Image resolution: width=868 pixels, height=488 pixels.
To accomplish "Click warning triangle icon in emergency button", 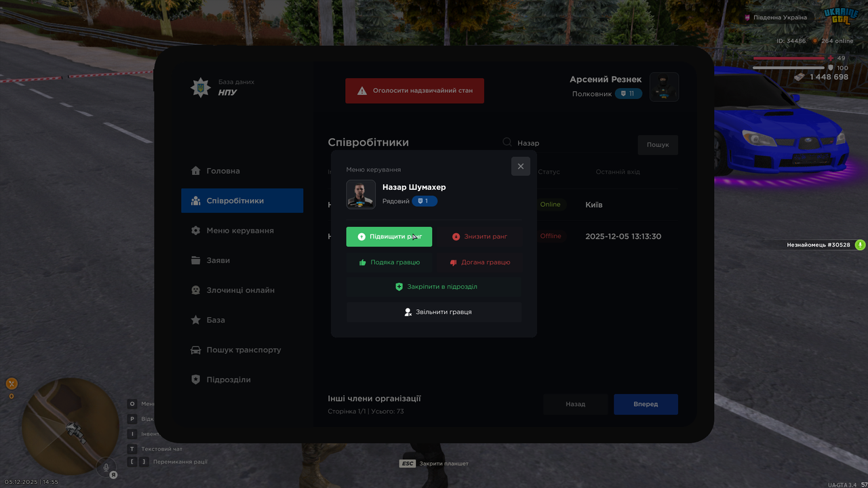I will pyautogui.click(x=362, y=91).
